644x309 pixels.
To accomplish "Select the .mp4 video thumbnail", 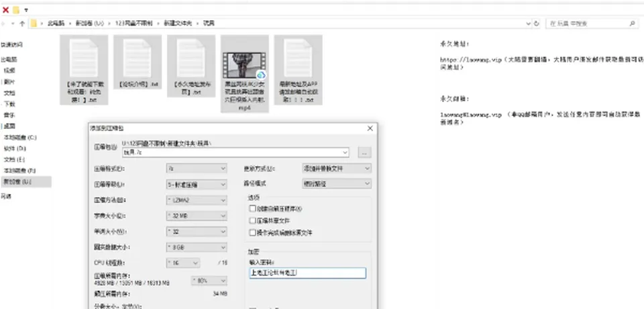I will click(244, 65).
